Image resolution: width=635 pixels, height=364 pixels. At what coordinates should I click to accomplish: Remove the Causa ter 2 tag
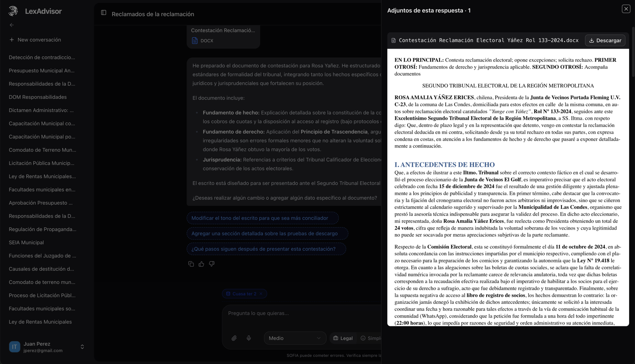(x=261, y=294)
